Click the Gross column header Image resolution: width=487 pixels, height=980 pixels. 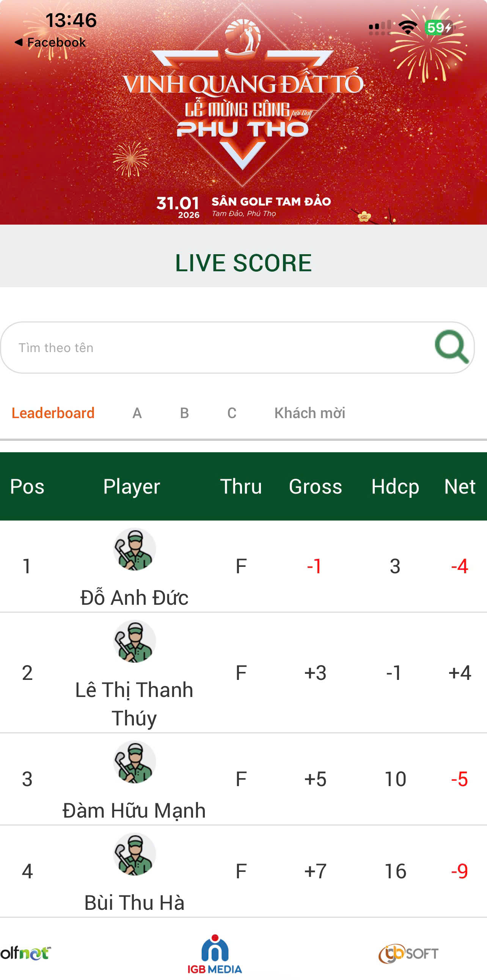(x=315, y=486)
